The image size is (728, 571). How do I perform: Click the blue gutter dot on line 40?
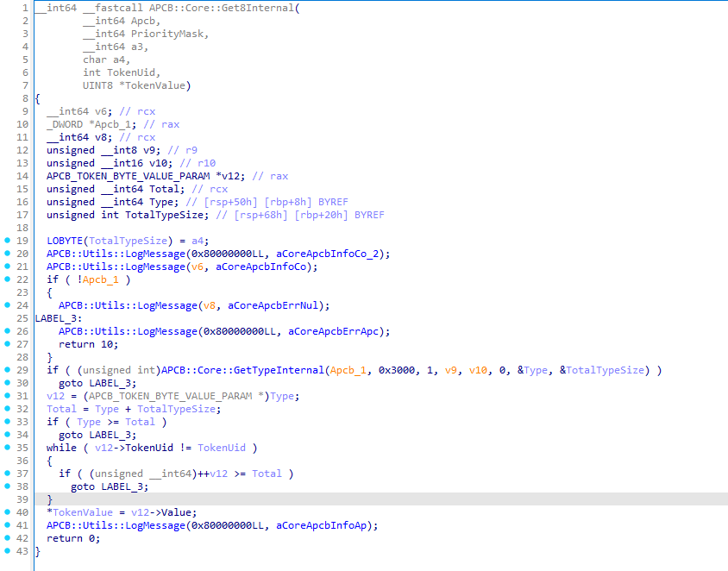[8, 512]
